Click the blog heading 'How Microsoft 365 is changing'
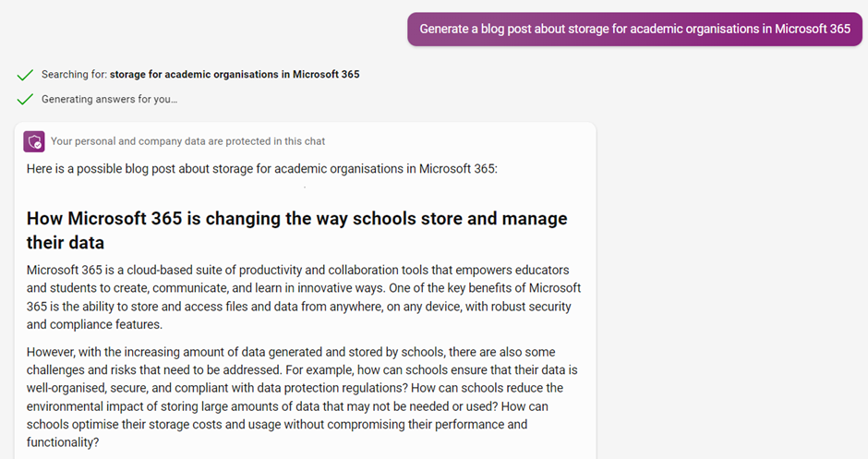The height and width of the screenshot is (459, 868). coord(296,219)
